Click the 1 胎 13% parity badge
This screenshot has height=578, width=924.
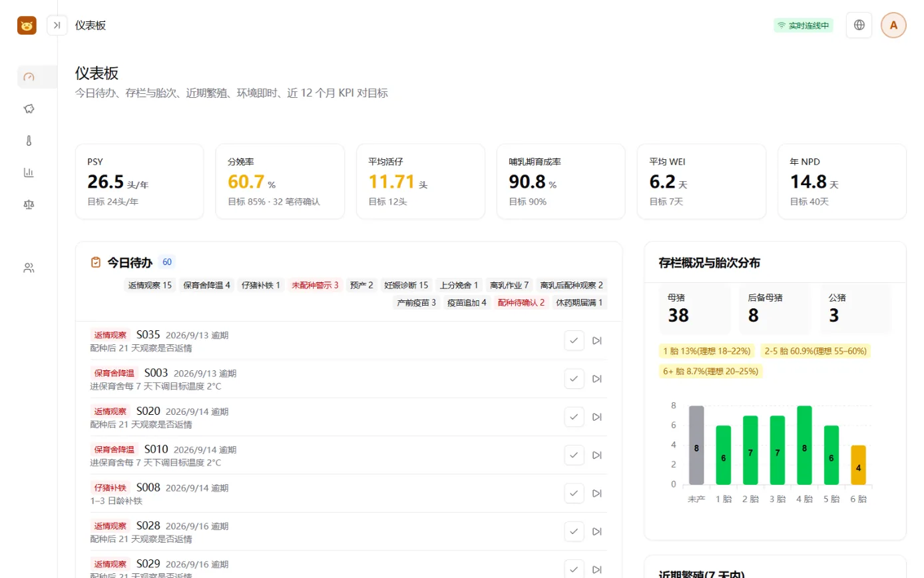tap(707, 351)
